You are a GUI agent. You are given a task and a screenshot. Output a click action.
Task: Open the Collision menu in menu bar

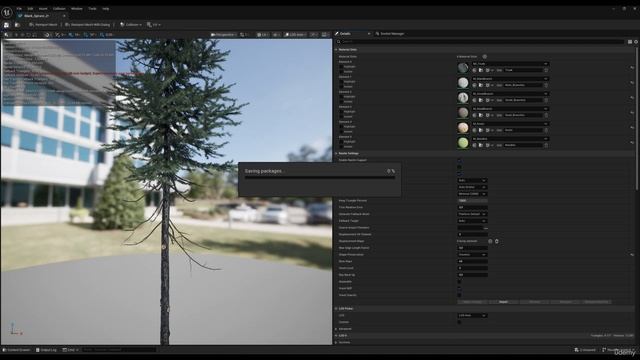(59, 9)
